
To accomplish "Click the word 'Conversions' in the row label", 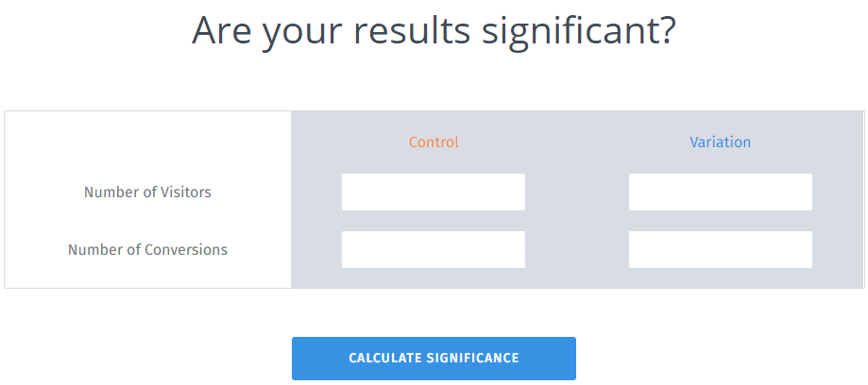I will pos(185,250).
